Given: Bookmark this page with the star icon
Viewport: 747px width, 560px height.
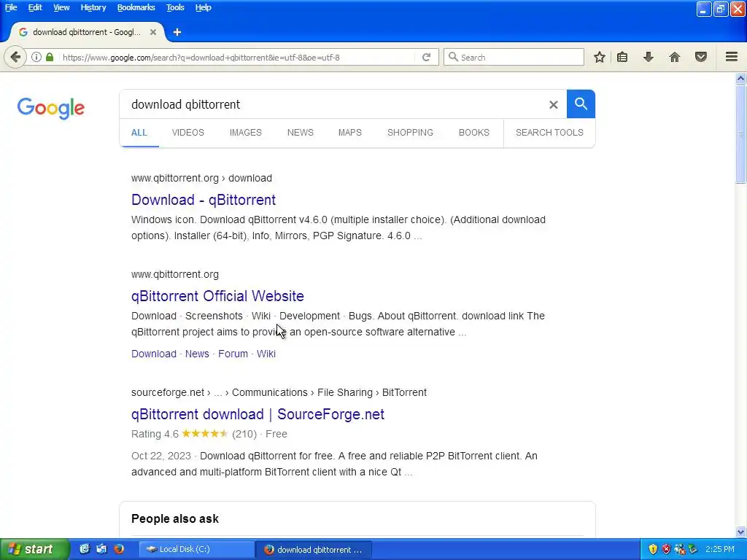Looking at the screenshot, I should click(x=600, y=57).
